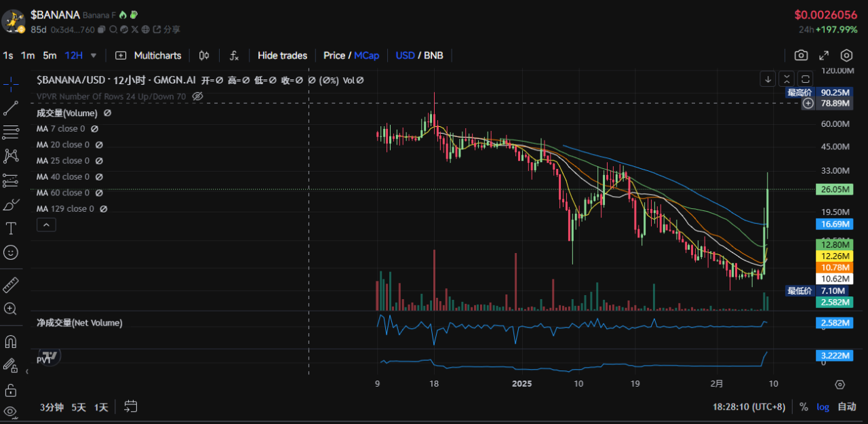868x424 pixels.
Task: Click the Hide trades button
Action: (282, 56)
